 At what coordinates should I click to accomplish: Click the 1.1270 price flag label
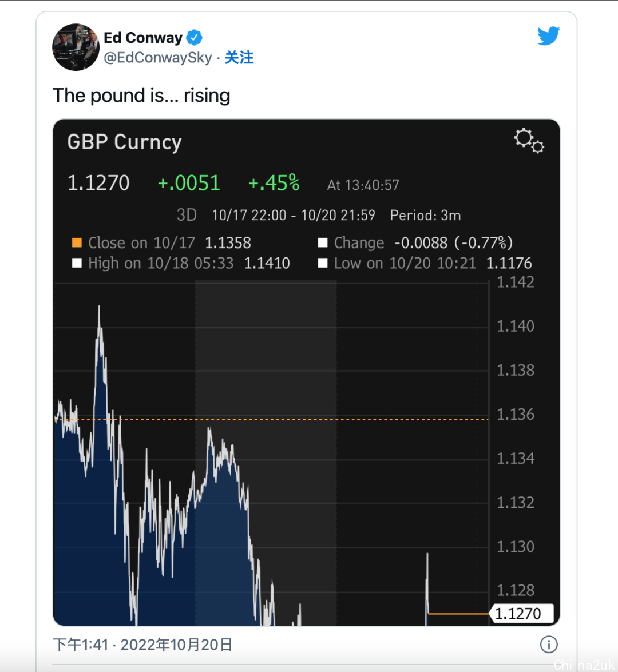(x=521, y=614)
